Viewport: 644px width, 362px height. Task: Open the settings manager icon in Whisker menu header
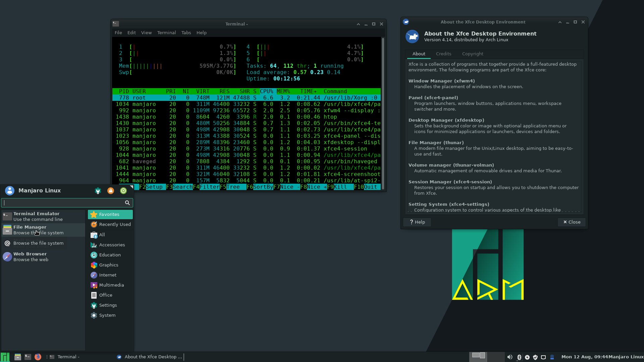[x=98, y=191]
